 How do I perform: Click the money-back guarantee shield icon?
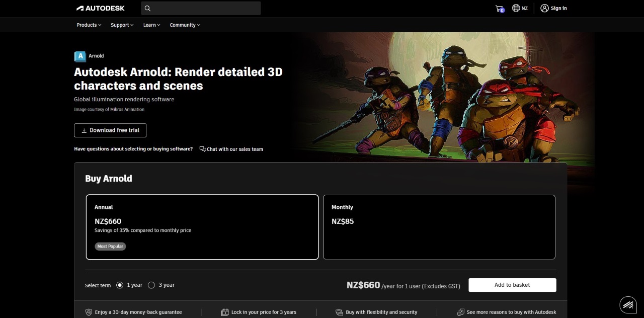[89, 312]
